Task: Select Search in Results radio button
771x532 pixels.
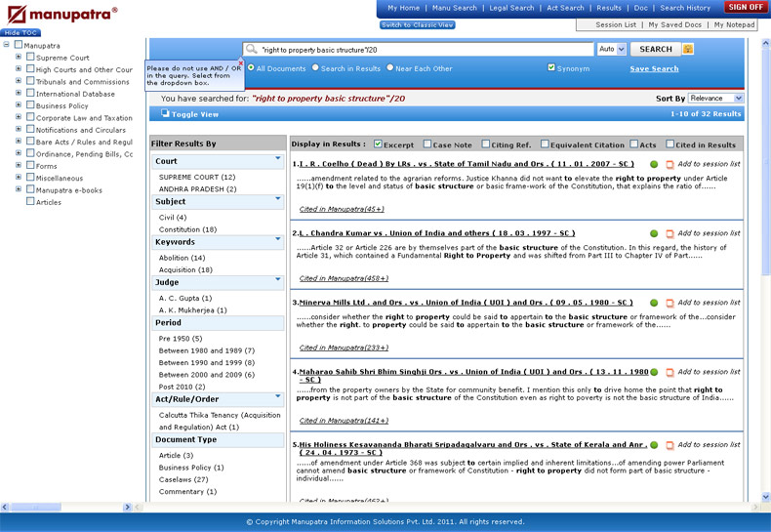Action: 315,68
